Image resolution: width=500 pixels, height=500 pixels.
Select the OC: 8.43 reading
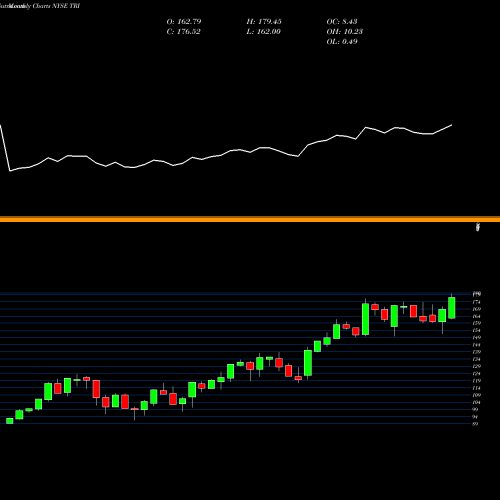click(x=342, y=22)
